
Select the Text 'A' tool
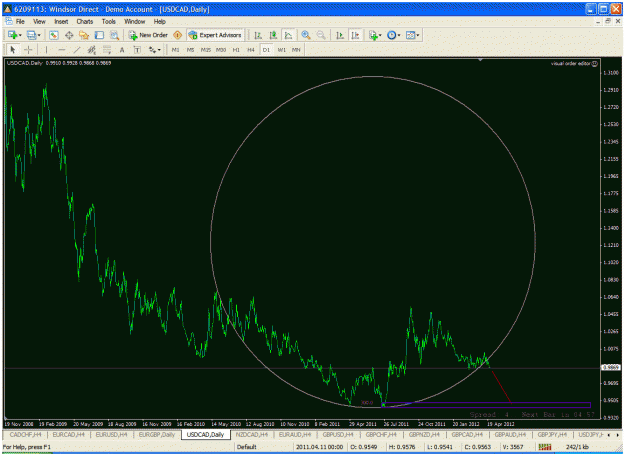(122, 49)
